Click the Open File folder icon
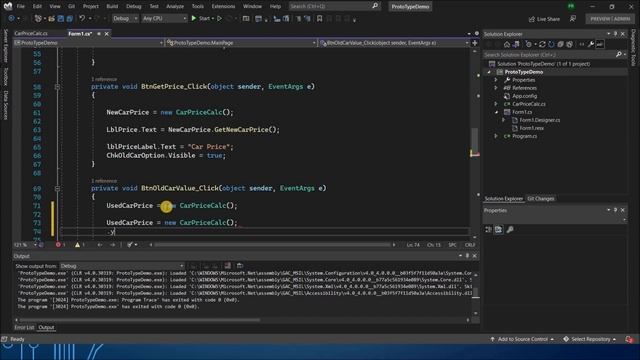Viewport: 640px width, 360px height. tap(51, 18)
